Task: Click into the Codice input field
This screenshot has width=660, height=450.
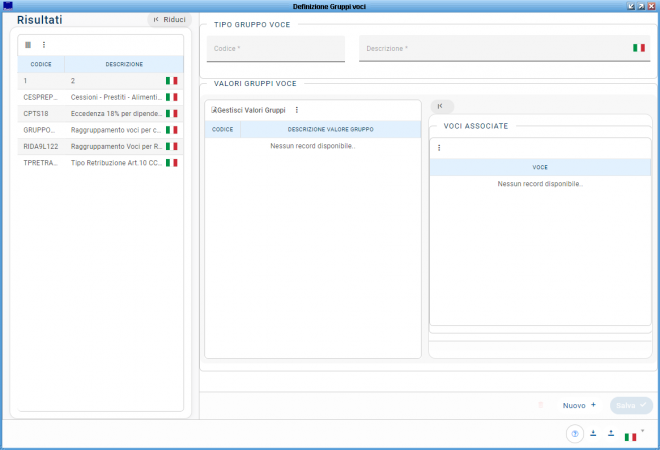Action: pos(275,49)
